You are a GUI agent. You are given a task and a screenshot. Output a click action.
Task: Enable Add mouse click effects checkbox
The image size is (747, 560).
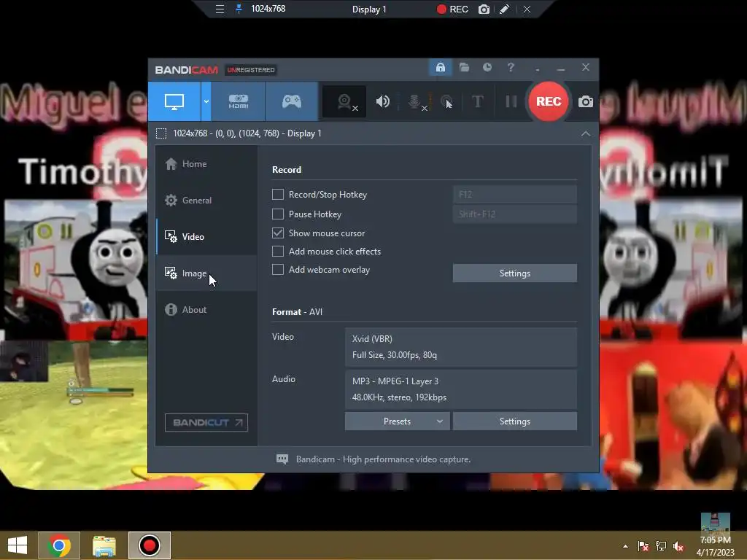point(278,251)
